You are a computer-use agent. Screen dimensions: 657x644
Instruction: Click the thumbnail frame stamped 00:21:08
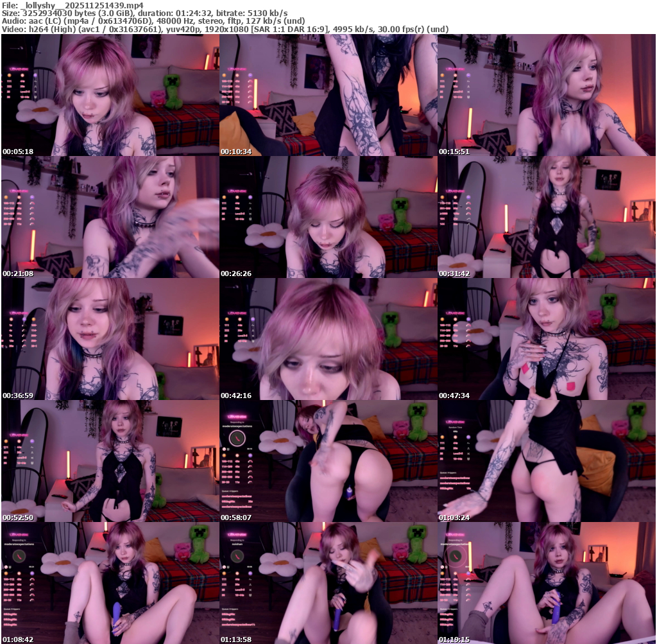pos(110,217)
